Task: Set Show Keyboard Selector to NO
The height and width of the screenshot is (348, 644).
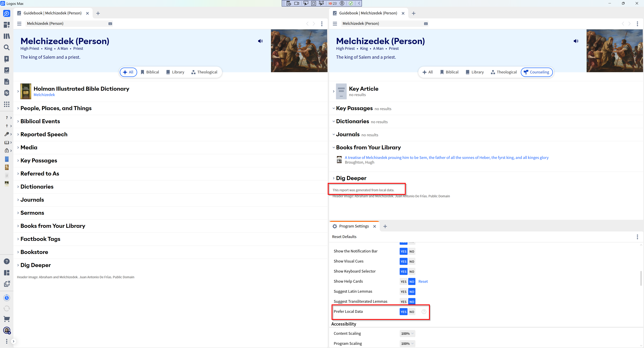Action: tap(412, 272)
